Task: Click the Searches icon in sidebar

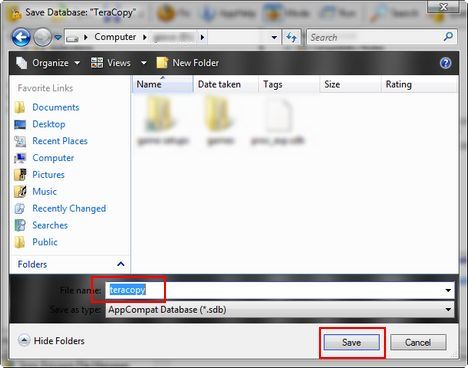Action: pos(20,225)
